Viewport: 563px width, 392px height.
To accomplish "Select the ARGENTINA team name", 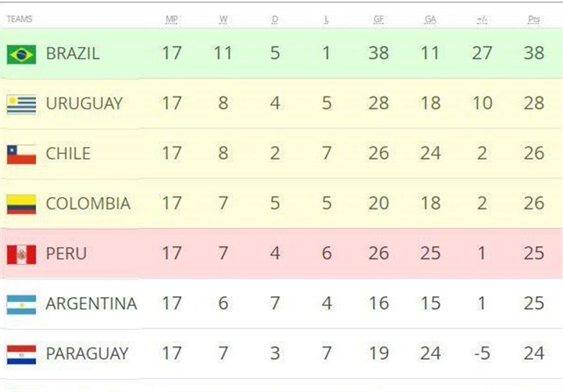I will (x=91, y=303).
